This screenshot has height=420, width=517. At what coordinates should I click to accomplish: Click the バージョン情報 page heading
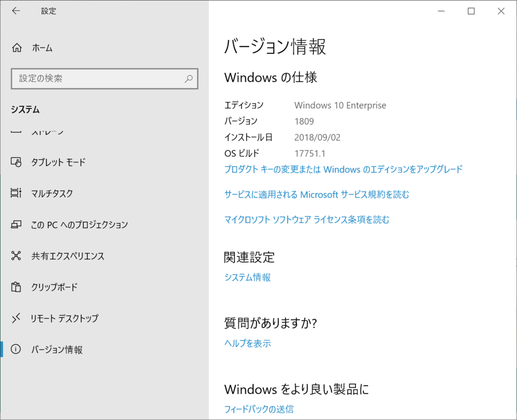tap(275, 46)
